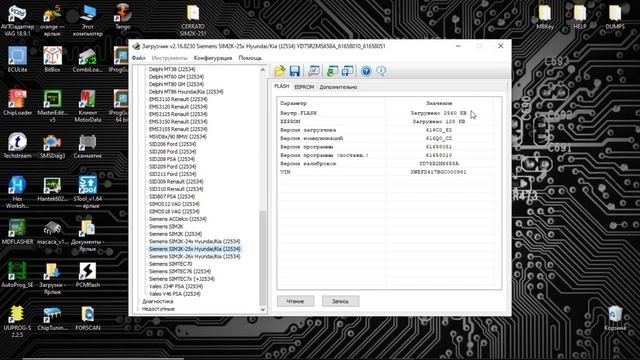Click the blue overlapping windows toolbar icon
The width and height of the screenshot is (640, 360).
point(347,71)
